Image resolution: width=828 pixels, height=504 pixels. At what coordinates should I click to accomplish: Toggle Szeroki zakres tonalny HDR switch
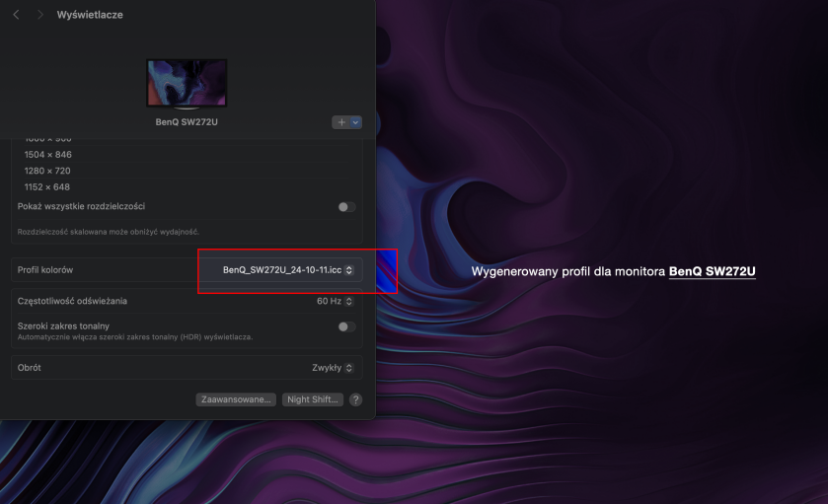pos(346,326)
